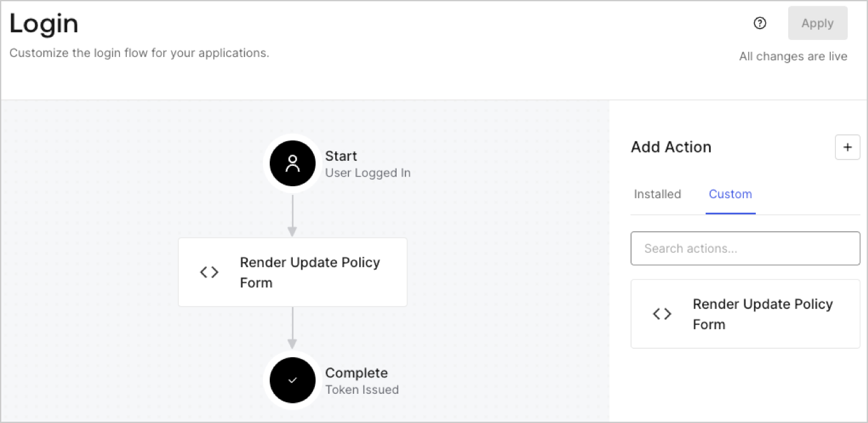Select the code icon in the Render Update Policy Form node
The height and width of the screenshot is (423, 868).
(209, 272)
